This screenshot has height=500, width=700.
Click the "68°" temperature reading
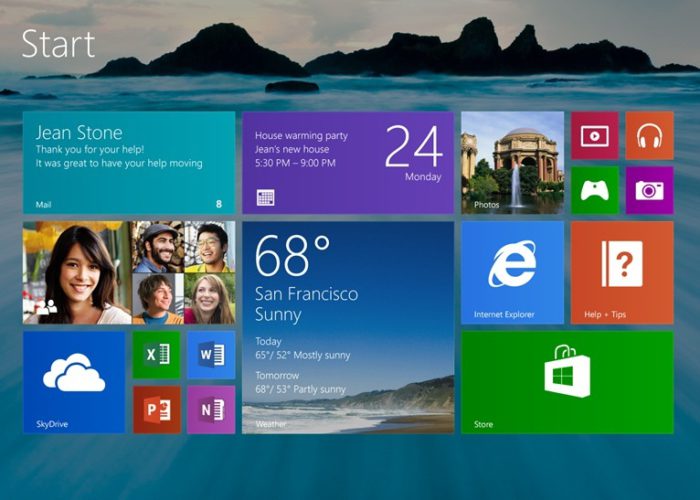(x=292, y=255)
